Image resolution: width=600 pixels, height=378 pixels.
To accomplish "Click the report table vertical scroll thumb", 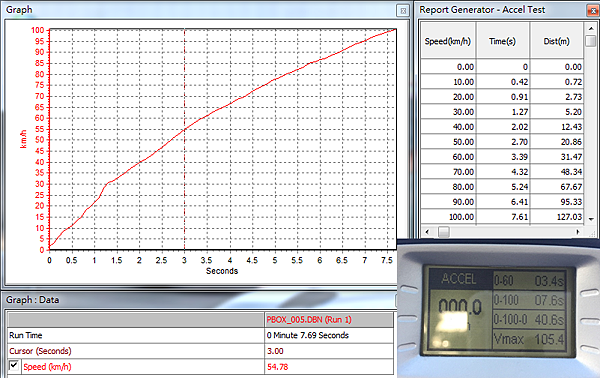I will [591, 41].
